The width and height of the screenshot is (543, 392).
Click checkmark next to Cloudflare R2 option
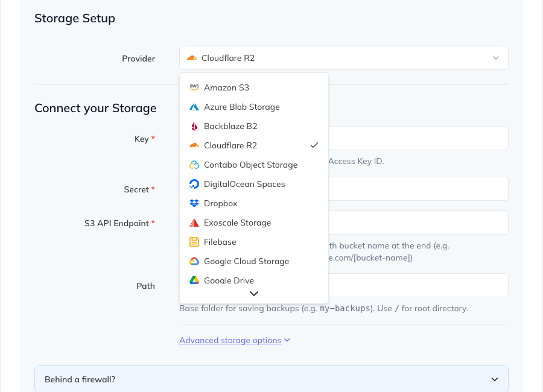[x=314, y=145]
